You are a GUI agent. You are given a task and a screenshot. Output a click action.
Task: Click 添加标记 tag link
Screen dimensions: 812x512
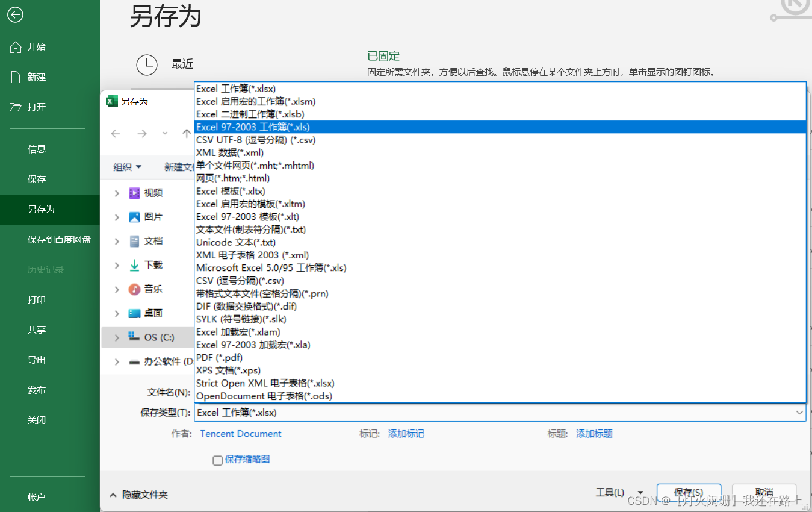tap(406, 434)
